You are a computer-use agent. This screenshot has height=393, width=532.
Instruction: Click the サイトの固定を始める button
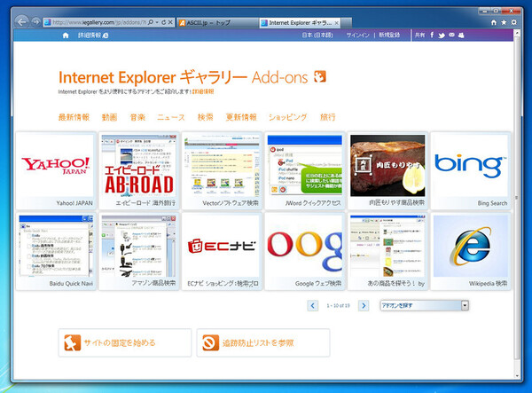pos(125,342)
